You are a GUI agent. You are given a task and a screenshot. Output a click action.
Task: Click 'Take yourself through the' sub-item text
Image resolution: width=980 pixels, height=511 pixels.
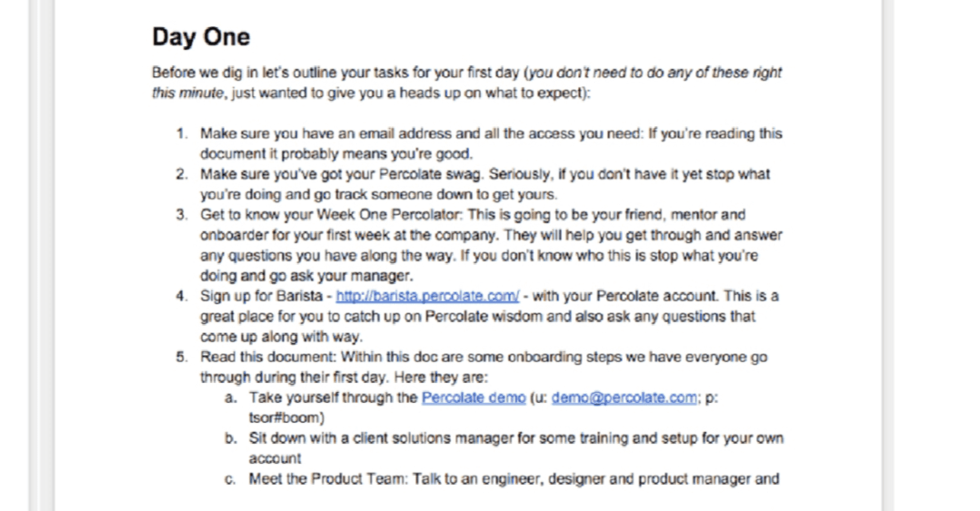point(333,398)
